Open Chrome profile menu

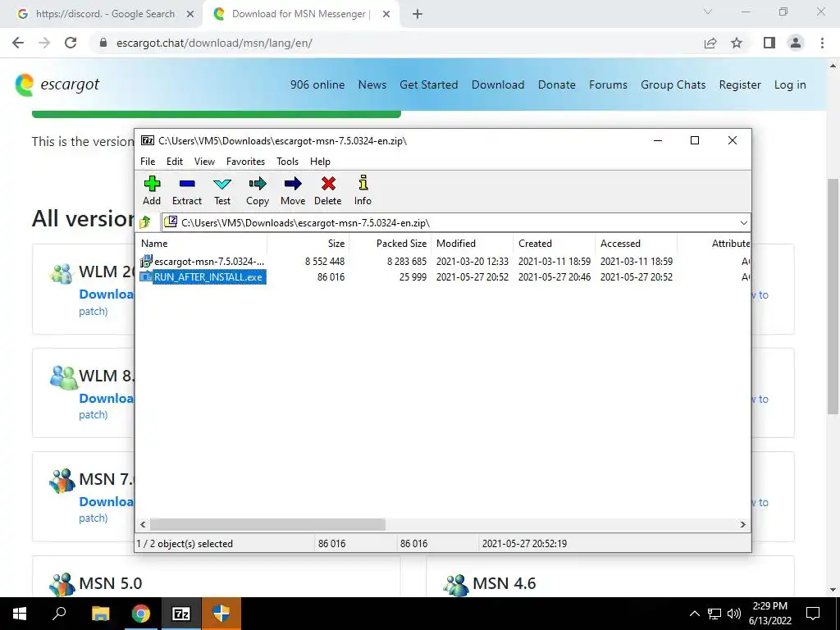point(796,43)
